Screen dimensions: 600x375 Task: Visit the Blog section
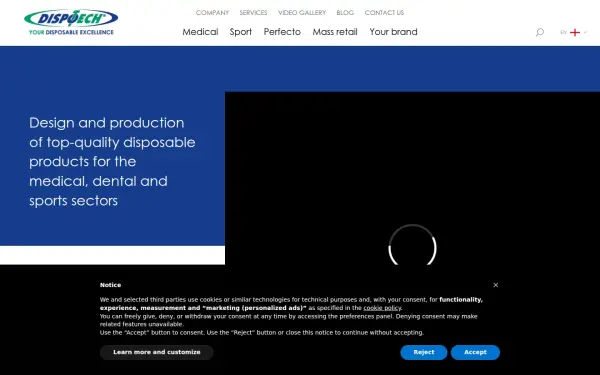point(345,13)
